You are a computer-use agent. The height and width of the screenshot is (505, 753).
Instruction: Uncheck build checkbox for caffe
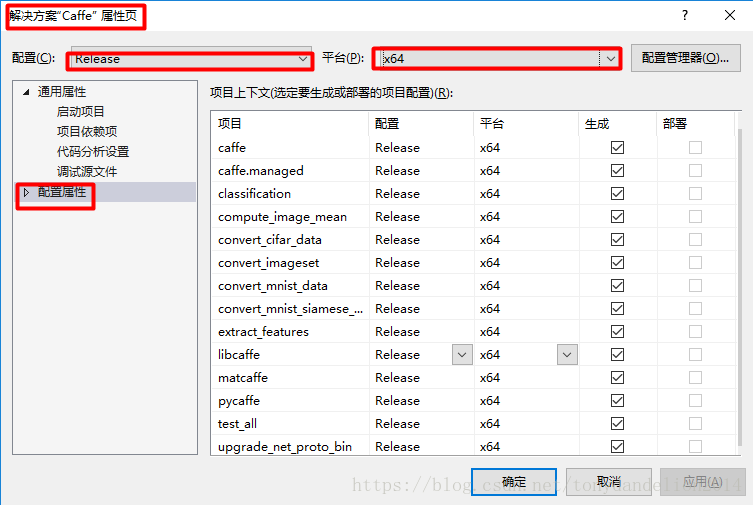coord(618,147)
